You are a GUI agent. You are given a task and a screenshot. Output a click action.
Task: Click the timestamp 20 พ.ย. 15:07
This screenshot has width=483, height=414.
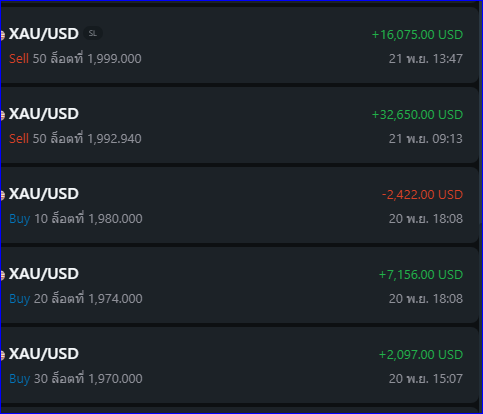point(426,379)
